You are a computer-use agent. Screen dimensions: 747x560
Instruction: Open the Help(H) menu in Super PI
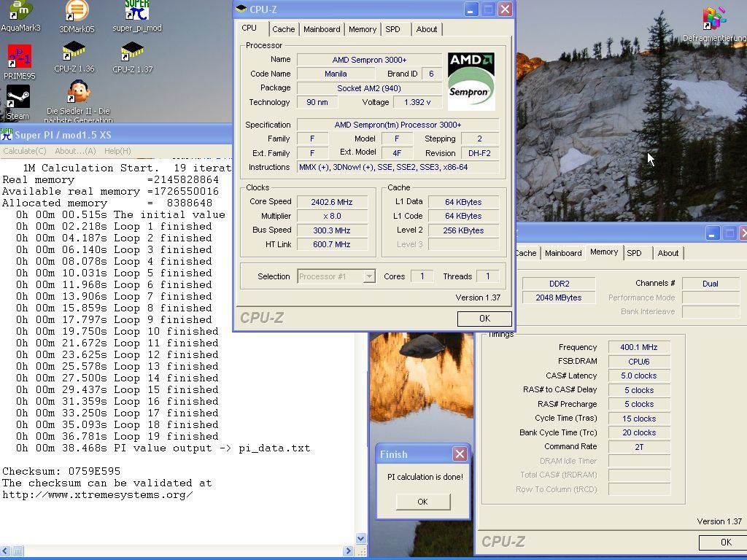pos(117,151)
